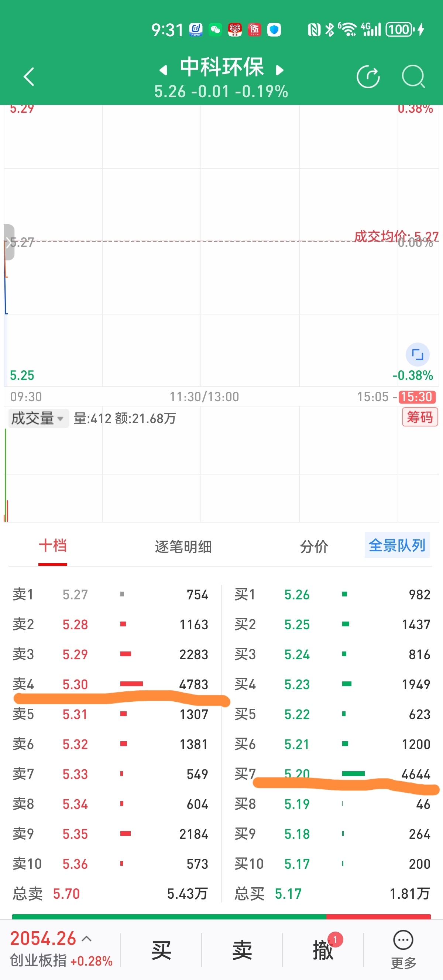Select 买6 price 5.21
Image resolution: width=443 pixels, height=980 pixels.
pos(297,744)
